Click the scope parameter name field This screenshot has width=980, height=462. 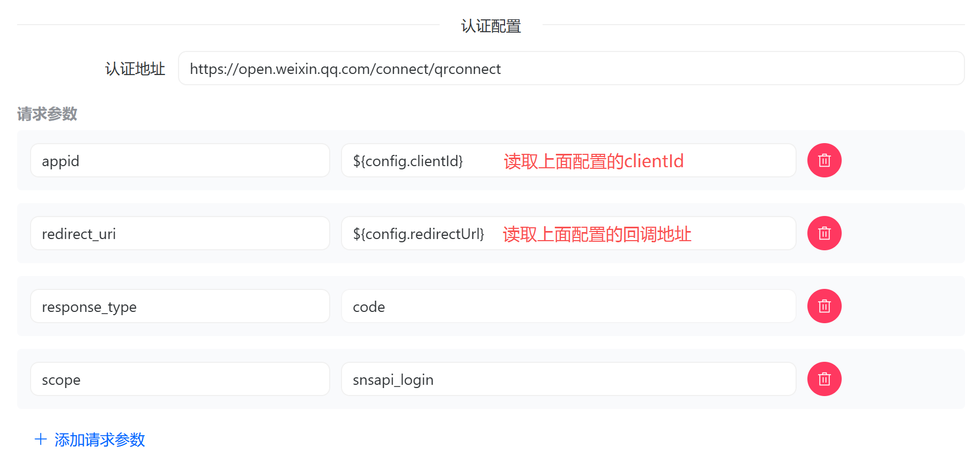180,379
